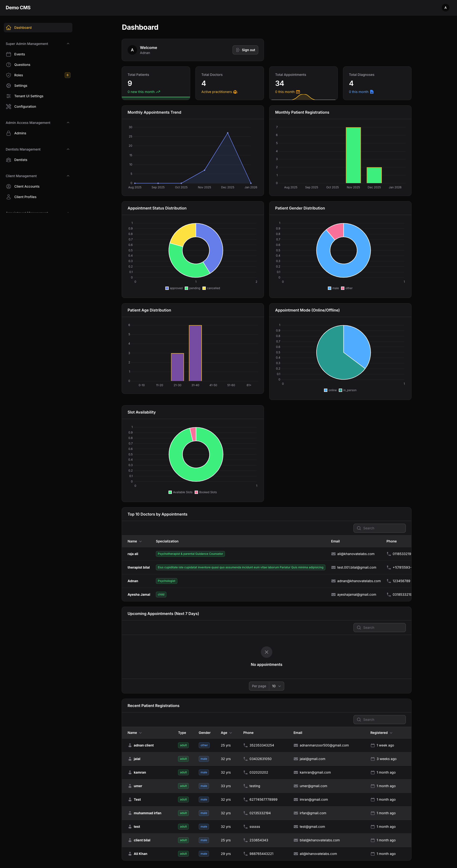Open the Client Profiles menu item
This screenshot has height=868, width=457.
tap(25, 197)
